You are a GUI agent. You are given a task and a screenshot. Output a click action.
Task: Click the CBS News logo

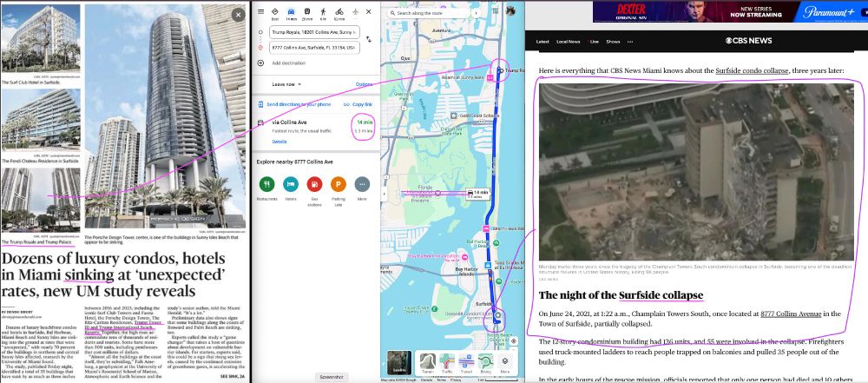coord(748,41)
